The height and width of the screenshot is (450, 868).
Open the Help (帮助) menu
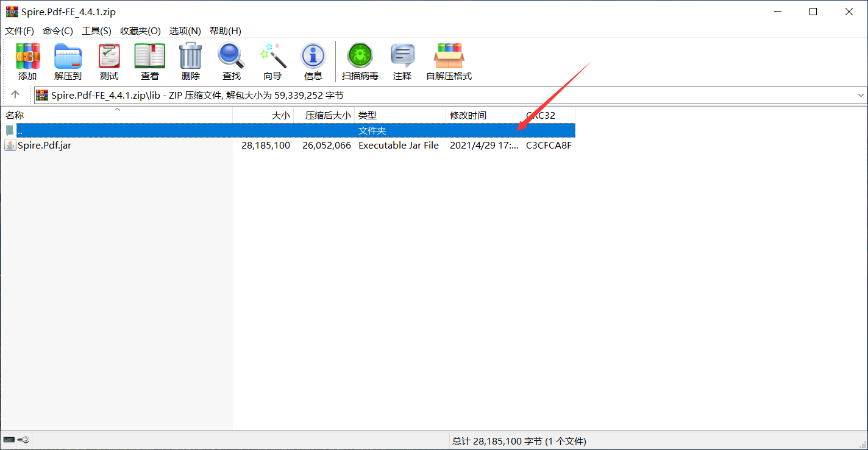click(x=225, y=30)
